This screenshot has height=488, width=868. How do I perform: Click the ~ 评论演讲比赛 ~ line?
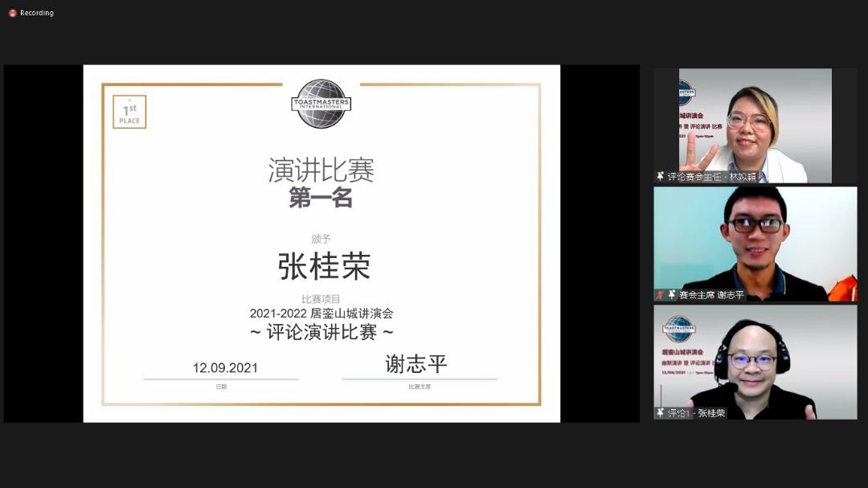[321, 332]
